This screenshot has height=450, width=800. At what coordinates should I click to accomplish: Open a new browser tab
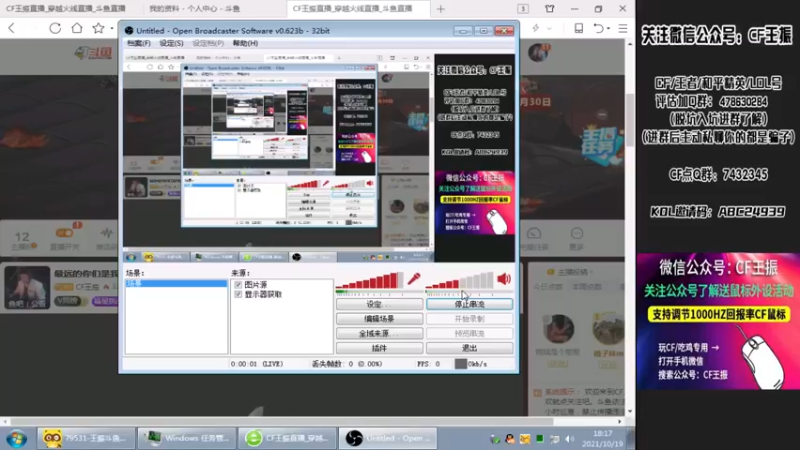coord(441,9)
